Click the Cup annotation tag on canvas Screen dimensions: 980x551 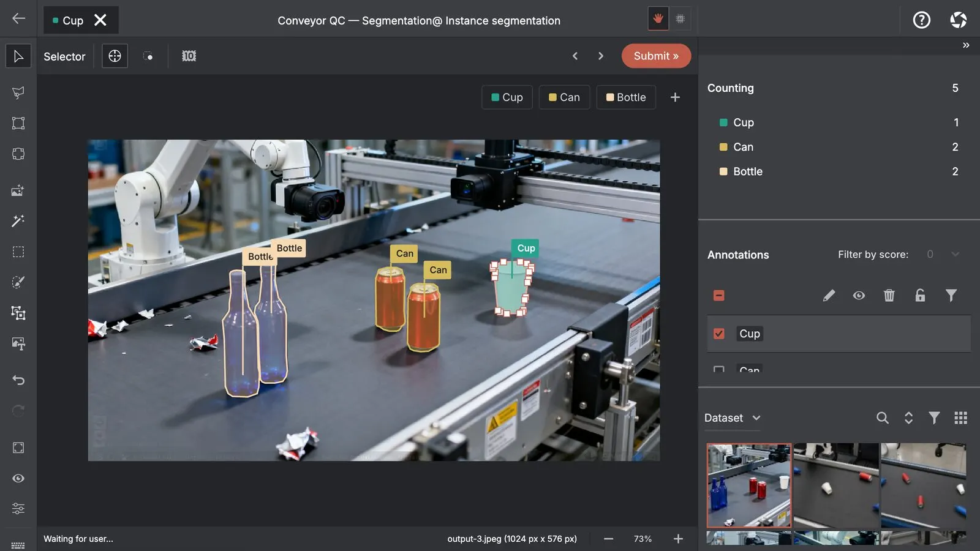tap(526, 248)
